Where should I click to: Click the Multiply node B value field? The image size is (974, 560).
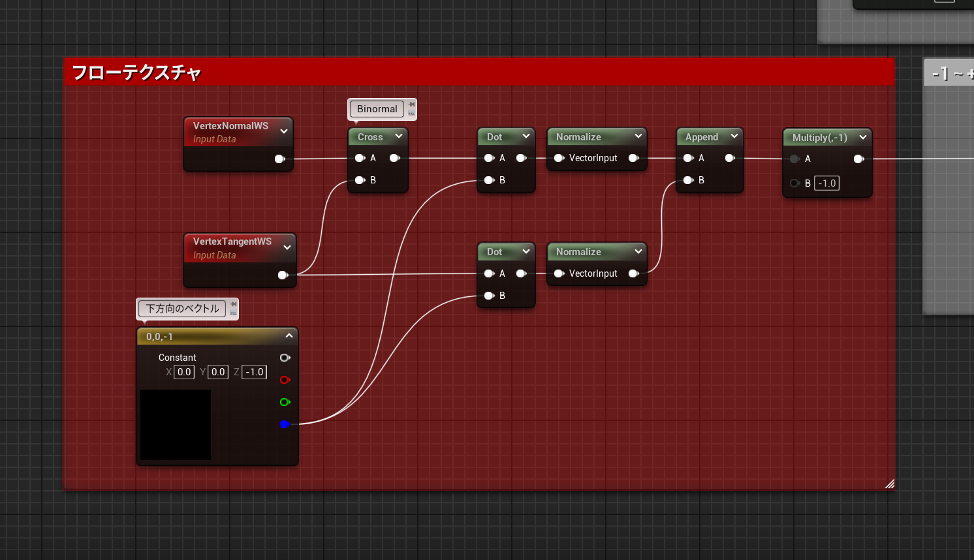[827, 183]
